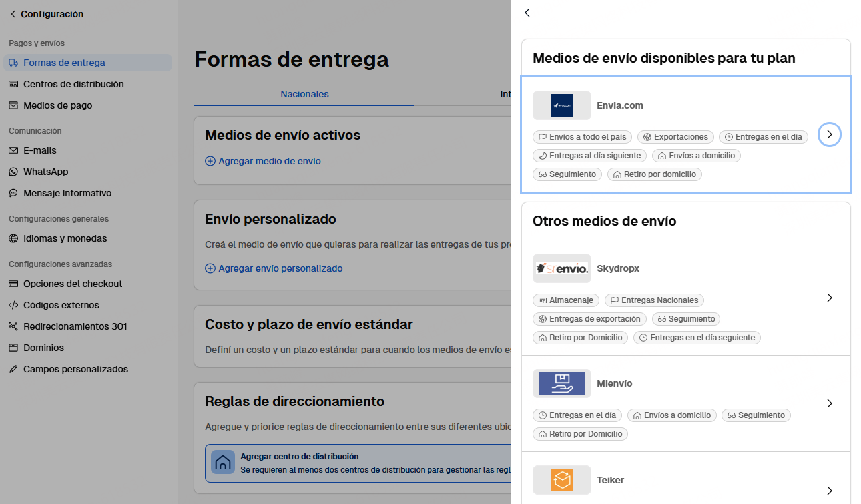This screenshot has width=861, height=504.
Task: Click plus icon beside Agregar medio de envío
Action: coord(210,161)
